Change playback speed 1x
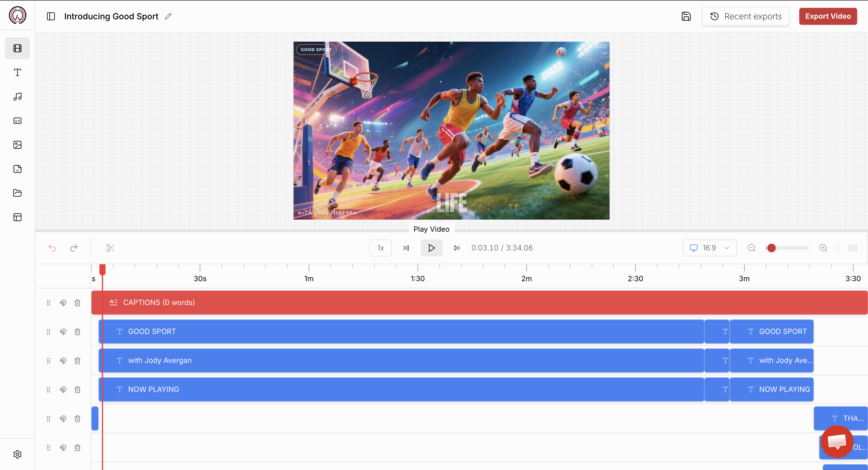Screen dimensions: 868x470 point(380,248)
